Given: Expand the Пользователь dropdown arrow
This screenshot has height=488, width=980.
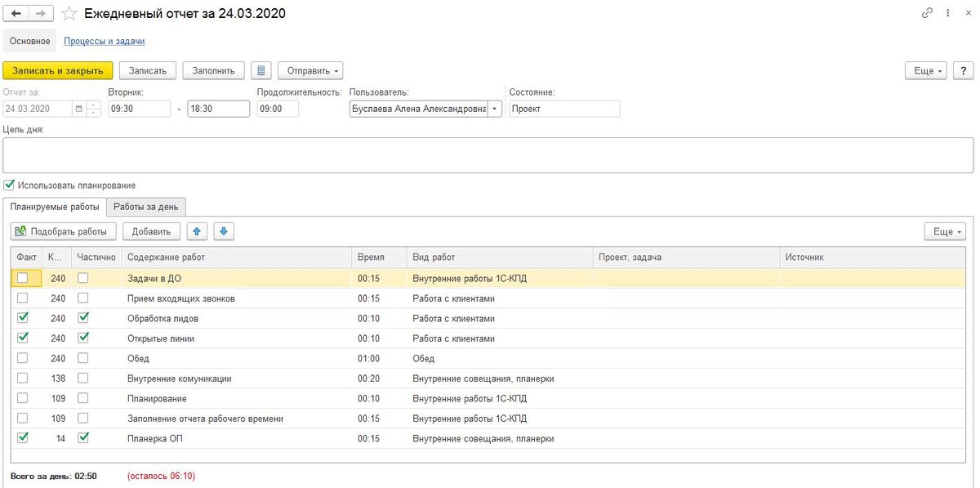Looking at the screenshot, I should (495, 109).
